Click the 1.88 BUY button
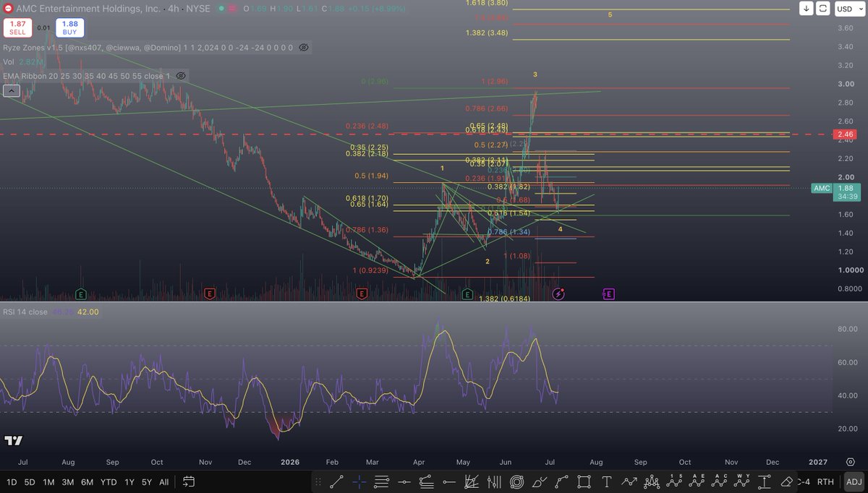868x493 pixels. pos(70,28)
